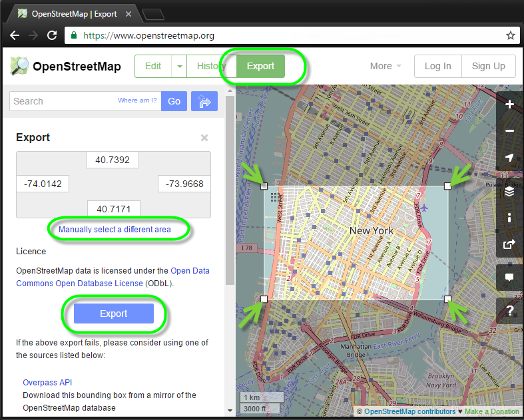The height and width of the screenshot is (420, 524).
Task: Reload the OpenStreetMap page
Action: click(x=52, y=35)
